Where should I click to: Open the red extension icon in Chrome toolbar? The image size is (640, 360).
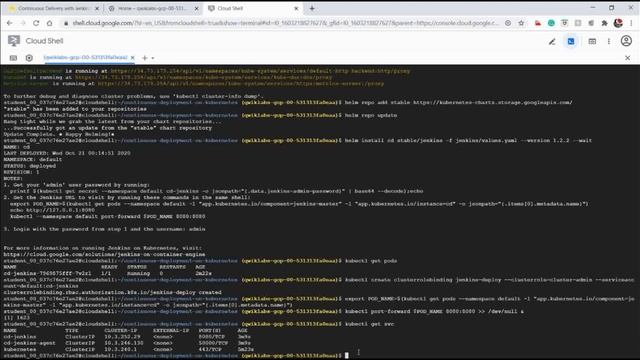[x=538, y=23]
